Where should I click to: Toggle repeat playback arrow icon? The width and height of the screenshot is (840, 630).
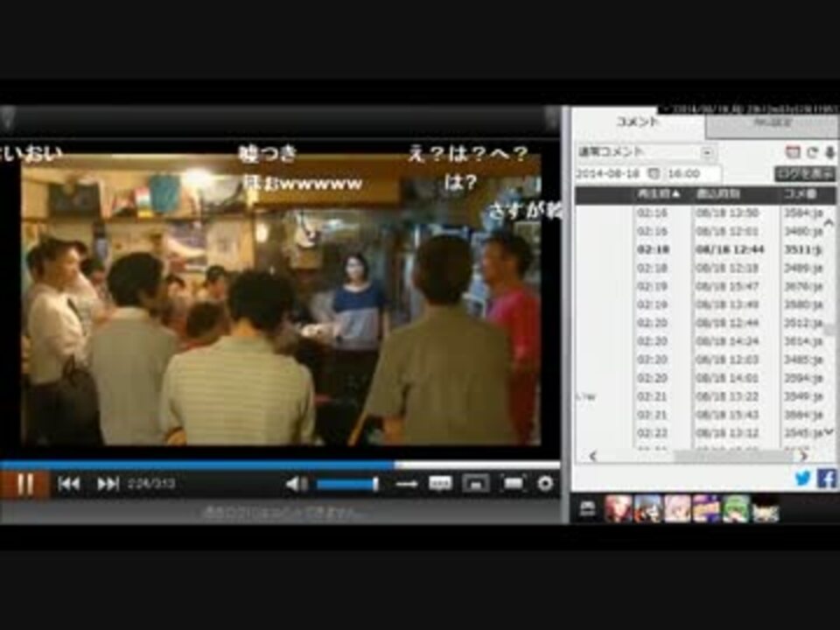[x=407, y=484]
